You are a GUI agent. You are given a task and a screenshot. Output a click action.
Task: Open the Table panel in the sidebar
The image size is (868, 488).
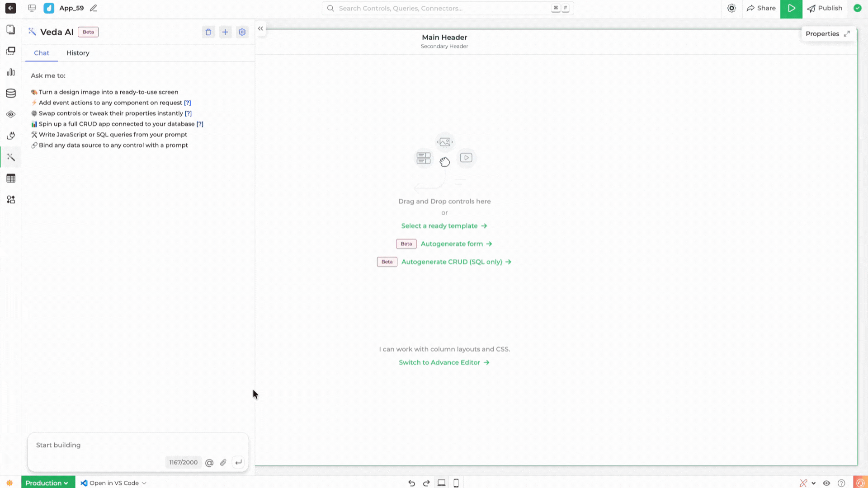tap(11, 178)
